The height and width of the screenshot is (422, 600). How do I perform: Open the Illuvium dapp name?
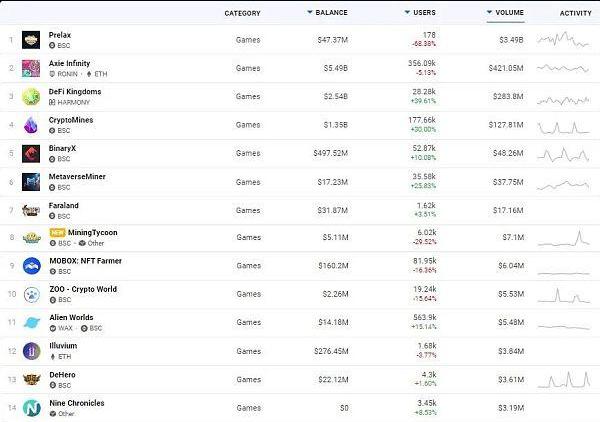(x=63, y=345)
